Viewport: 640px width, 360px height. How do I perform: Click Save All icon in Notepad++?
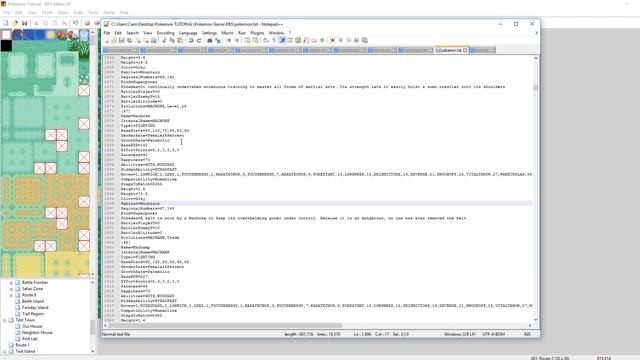(x=129, y=40)
